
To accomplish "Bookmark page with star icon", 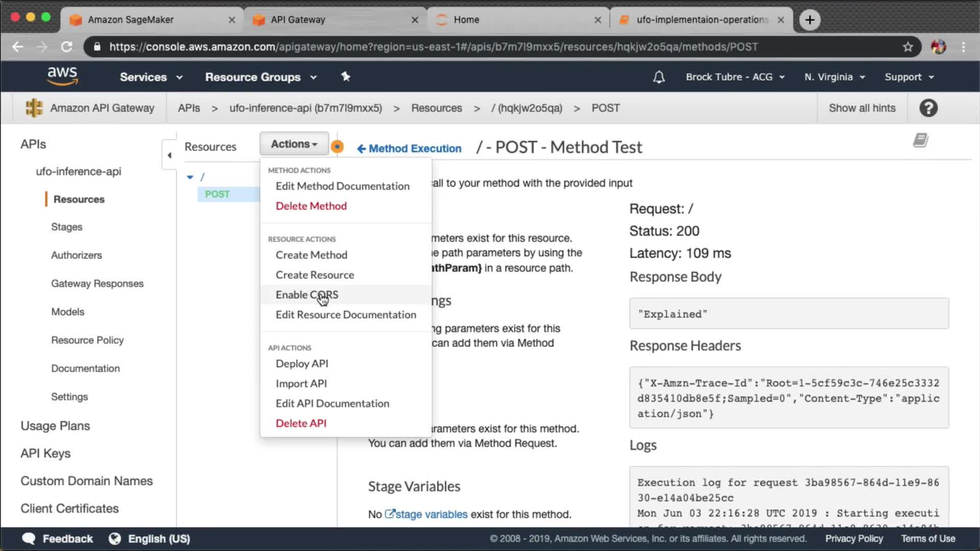I will tap(908, 47).
